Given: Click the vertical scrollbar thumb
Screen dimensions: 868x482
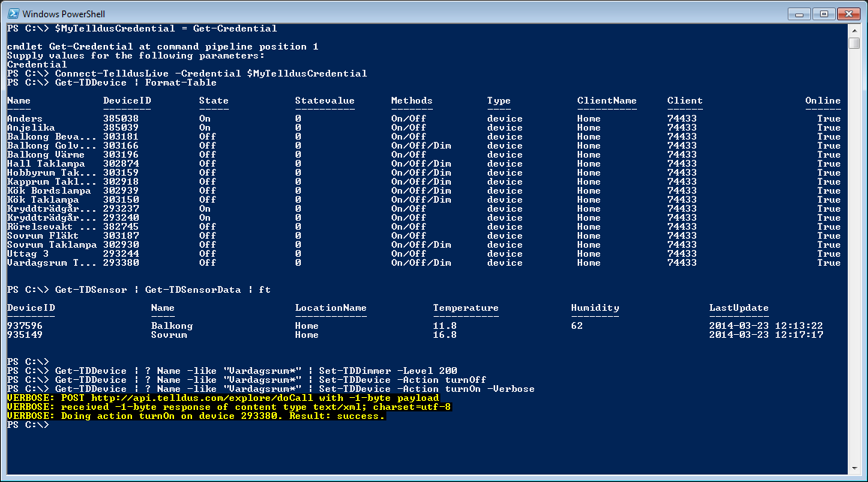Looking at the screenshot, I should [854, 43].
